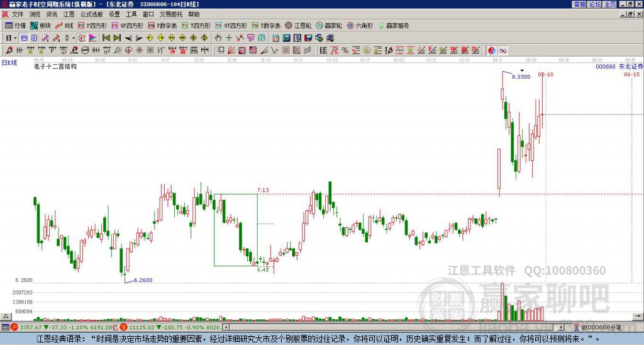The width and height of the screenshot is (644, 345).
Task: Open the P四方形 tool
Action: point(93,25)
